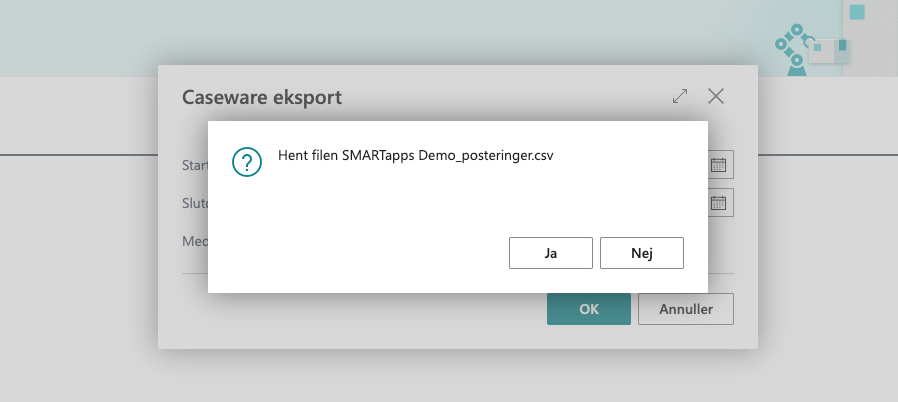This screenshot has width=898, height=402.
Task: Click the partially hidden Slut field label
Action: (194, 203)
